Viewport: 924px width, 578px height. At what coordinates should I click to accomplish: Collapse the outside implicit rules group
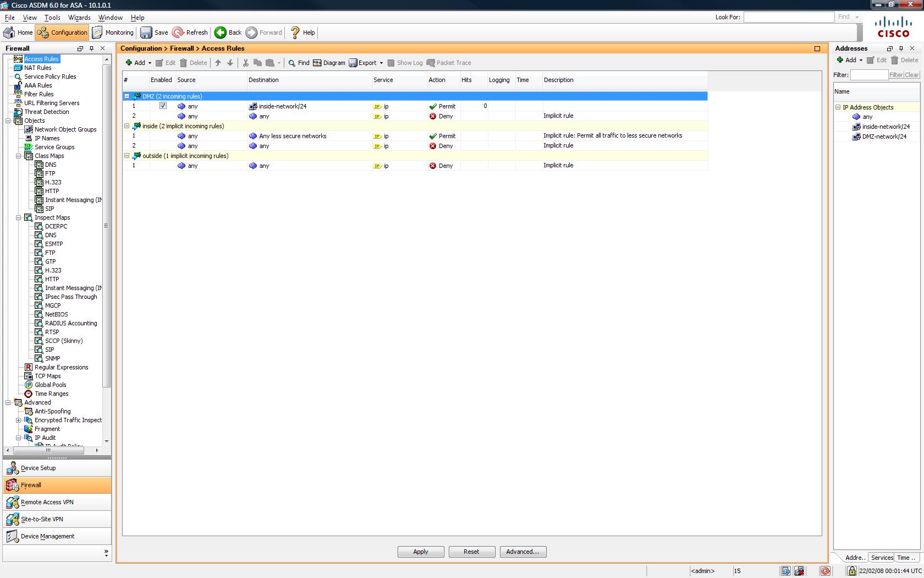[127, 156]
